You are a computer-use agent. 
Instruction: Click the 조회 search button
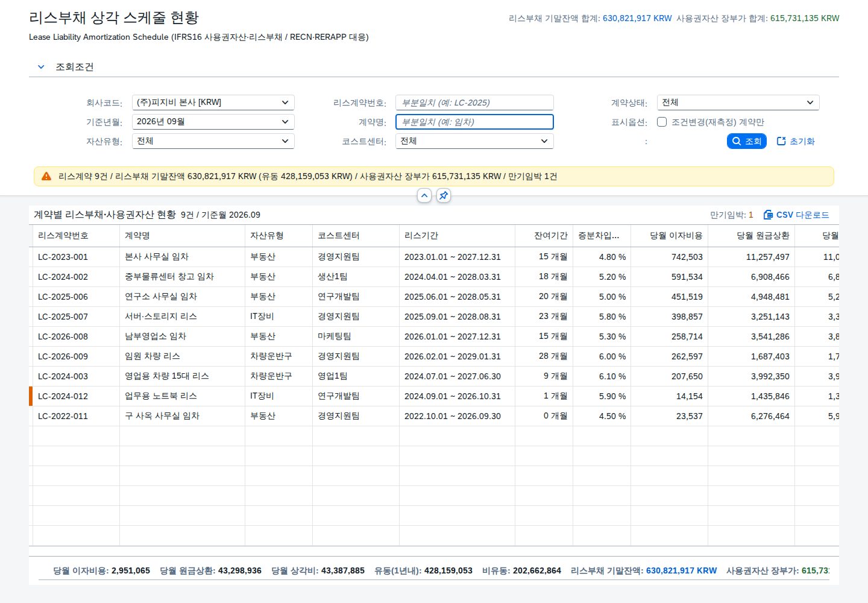coord(746,141)
